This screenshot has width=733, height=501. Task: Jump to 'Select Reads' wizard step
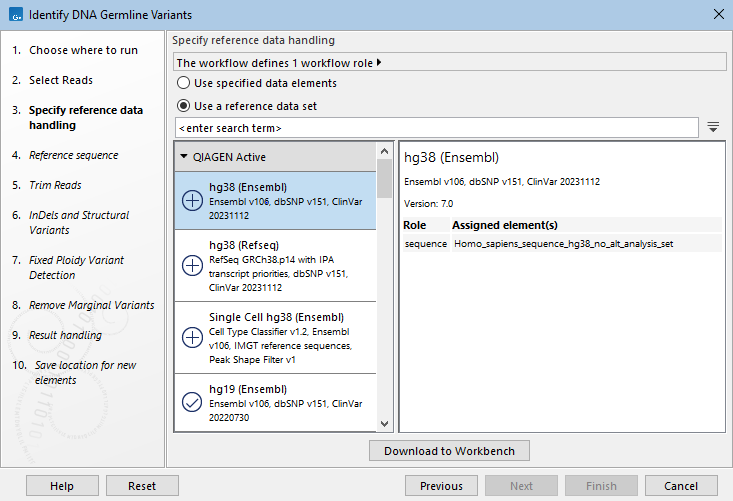point(60,80)
